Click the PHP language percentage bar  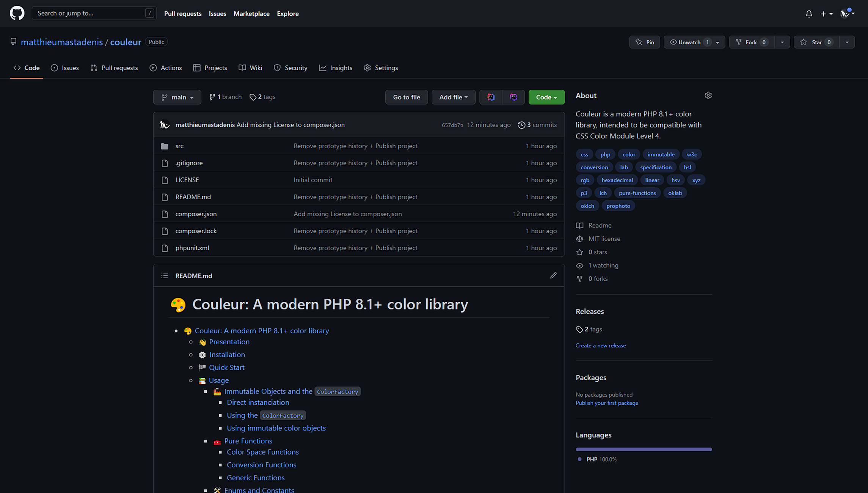pos(644,449)
